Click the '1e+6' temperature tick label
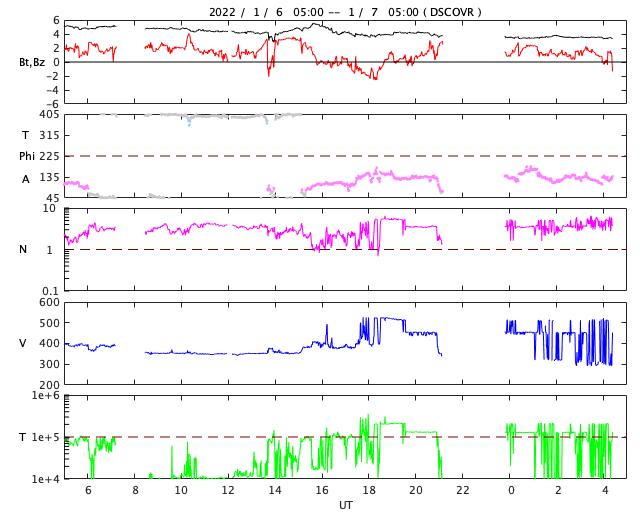Viewport: 640px width, 512px height. (46, 395)
